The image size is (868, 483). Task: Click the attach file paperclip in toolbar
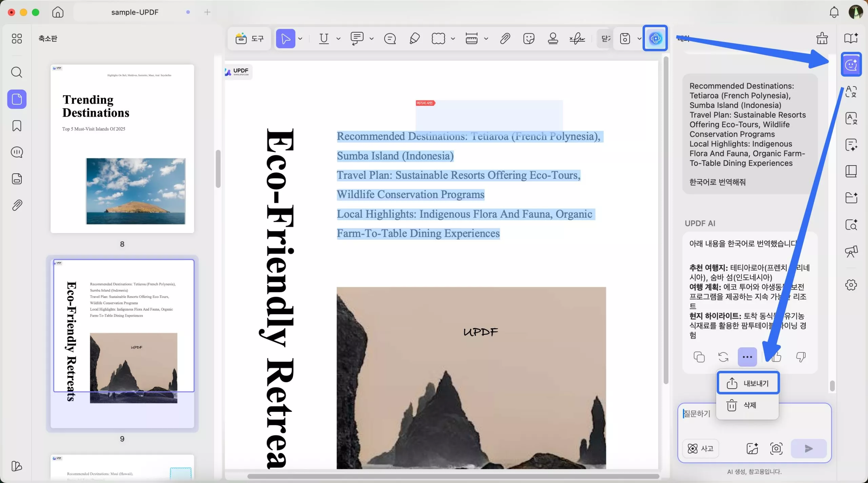pos(505,39)
